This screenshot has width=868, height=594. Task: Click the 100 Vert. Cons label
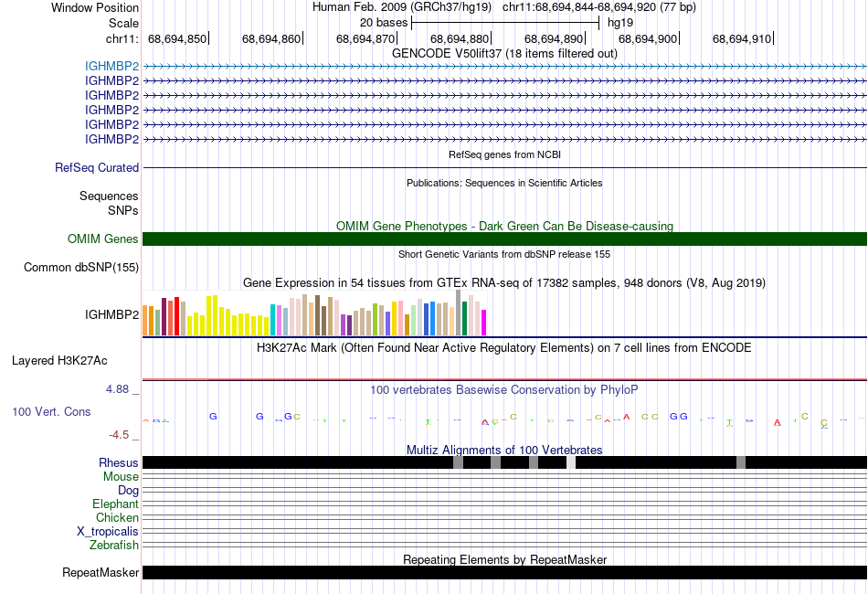(x=51, y=412)
